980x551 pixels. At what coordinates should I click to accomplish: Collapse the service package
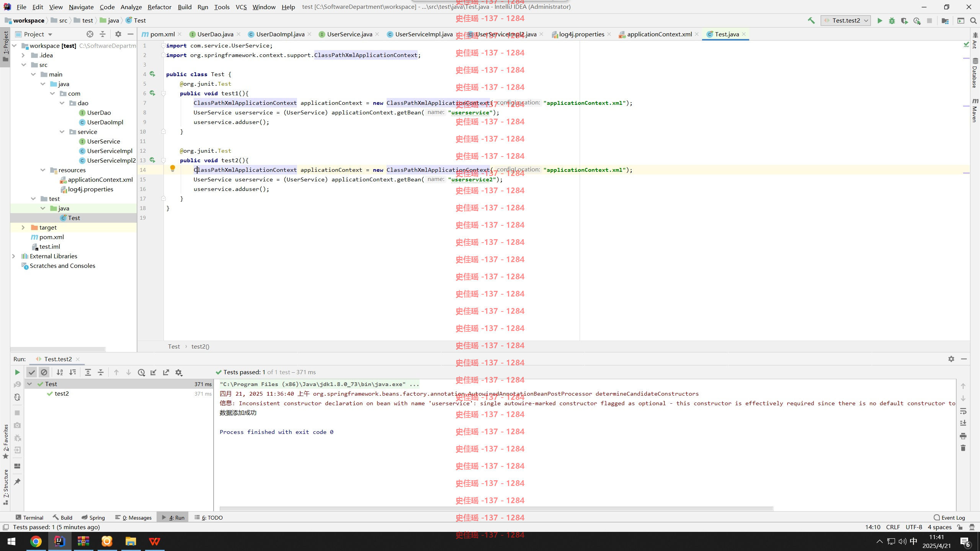pyautogui.click(x=62, y=132)
